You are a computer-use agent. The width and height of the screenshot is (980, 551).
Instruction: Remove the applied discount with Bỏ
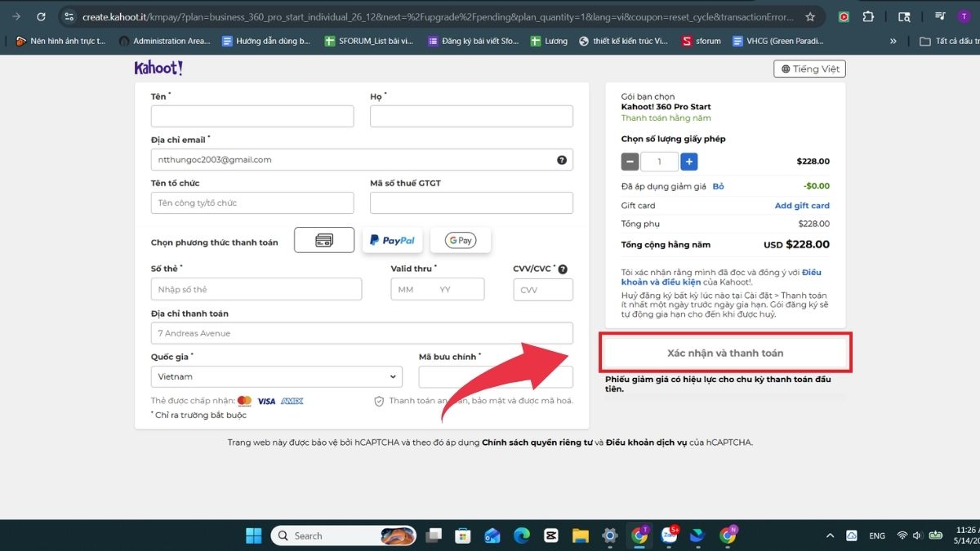pyautogui.click(x=719, y=186)
